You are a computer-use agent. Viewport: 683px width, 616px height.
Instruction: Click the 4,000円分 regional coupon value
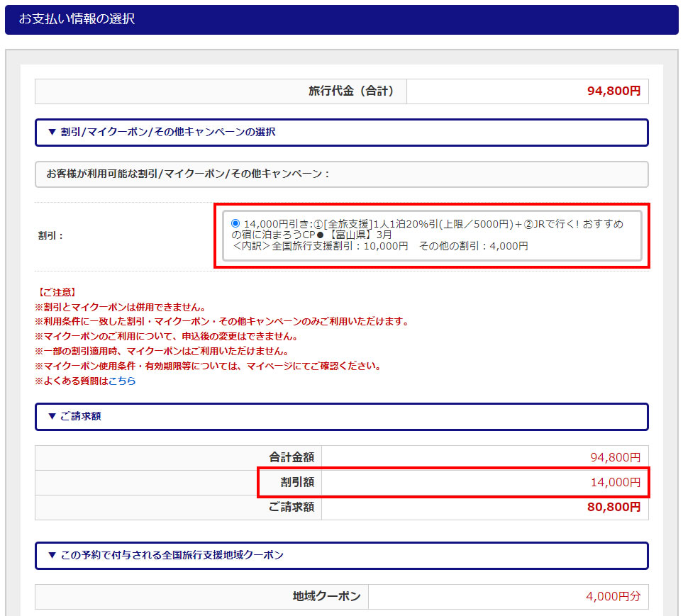pos(613,597)
